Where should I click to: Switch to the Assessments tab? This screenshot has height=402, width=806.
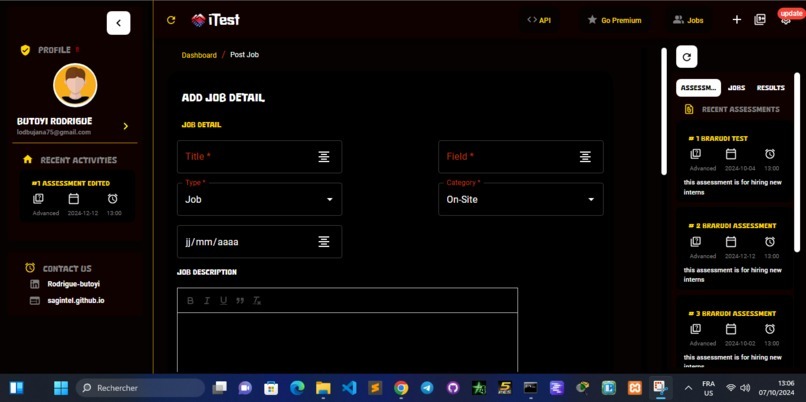pos(698,88)
